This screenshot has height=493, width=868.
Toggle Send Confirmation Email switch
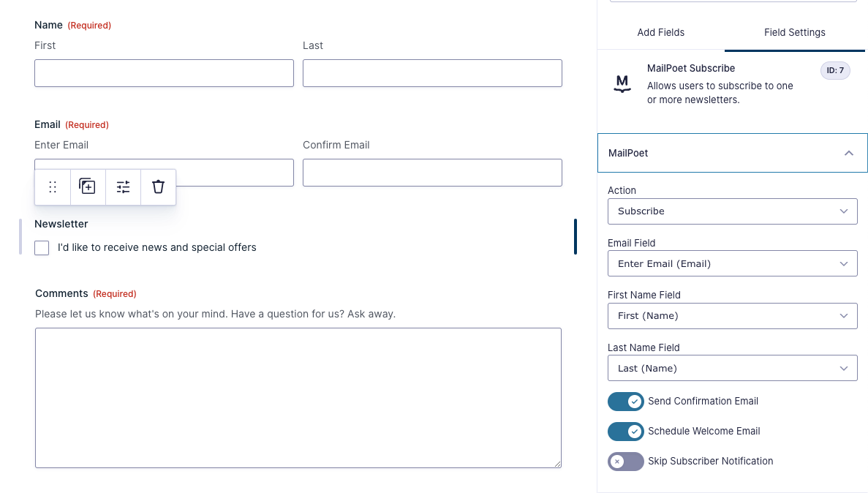pyautogui.click(x=625, y=402)
